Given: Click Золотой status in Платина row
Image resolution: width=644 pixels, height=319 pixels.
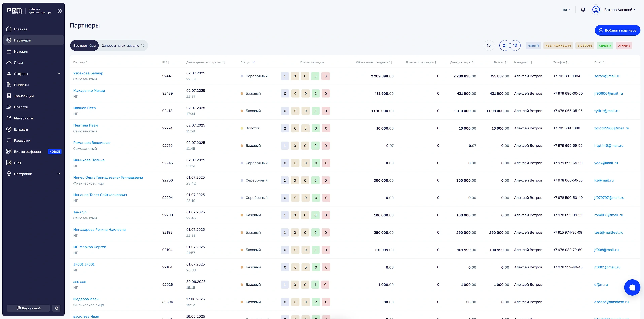Looking at the screenshot, I should tap(253, 128).
